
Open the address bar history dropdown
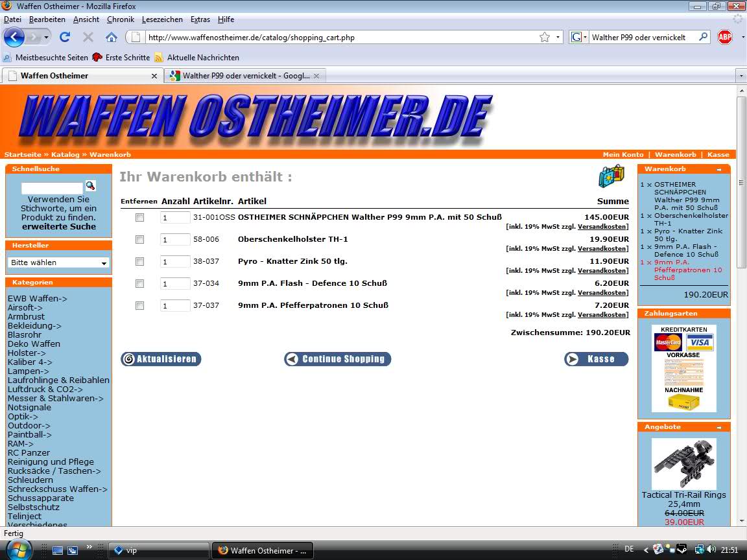tap(558, 37)
